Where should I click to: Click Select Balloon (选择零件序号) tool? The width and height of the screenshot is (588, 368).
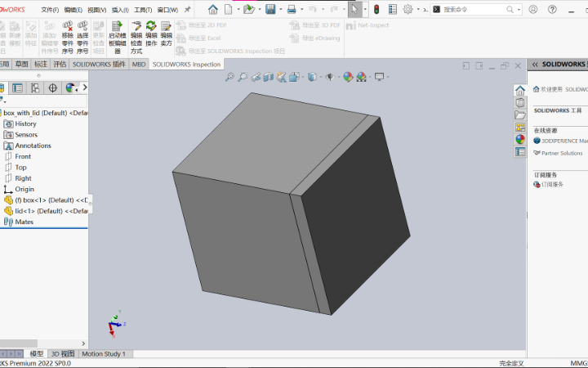(x=82, y=38)
